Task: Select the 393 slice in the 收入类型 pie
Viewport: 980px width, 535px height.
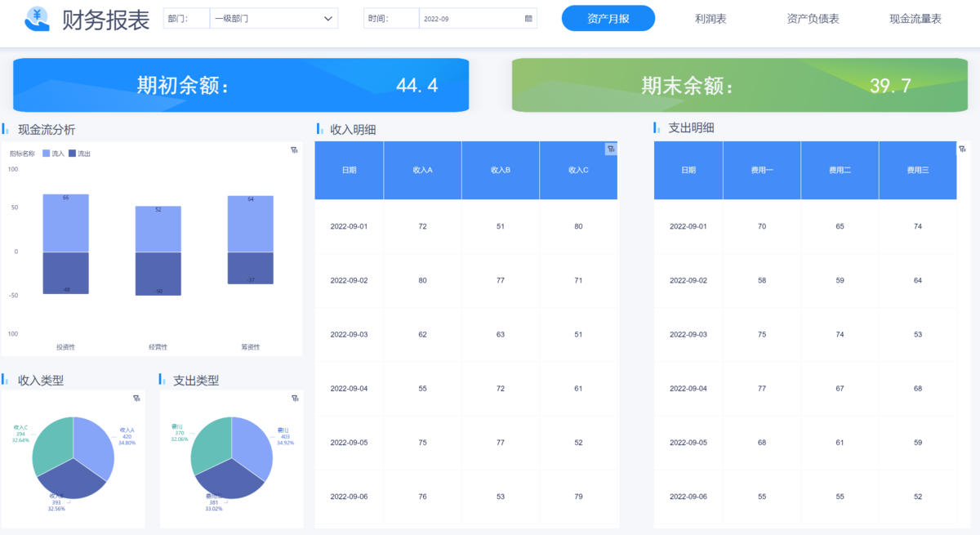Action: tap(72, 479)
